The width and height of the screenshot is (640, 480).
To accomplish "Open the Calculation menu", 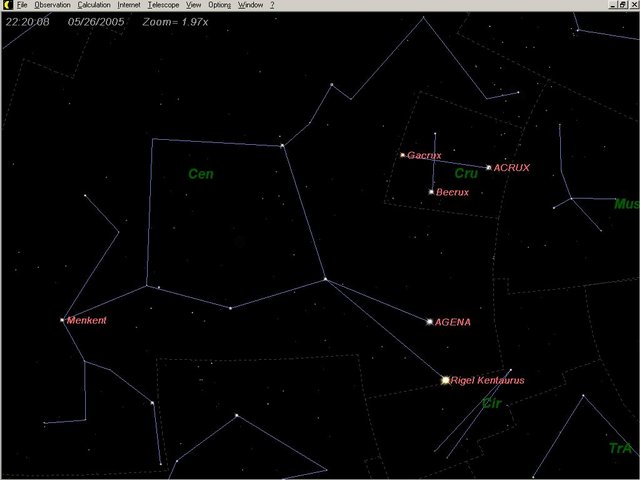I will [94, 5].
